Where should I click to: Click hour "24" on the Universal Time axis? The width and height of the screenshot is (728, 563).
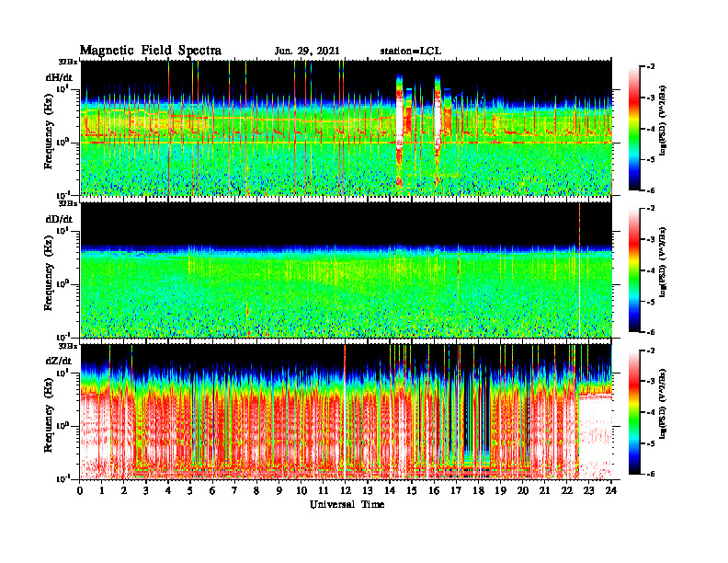(x=611, y=491)
